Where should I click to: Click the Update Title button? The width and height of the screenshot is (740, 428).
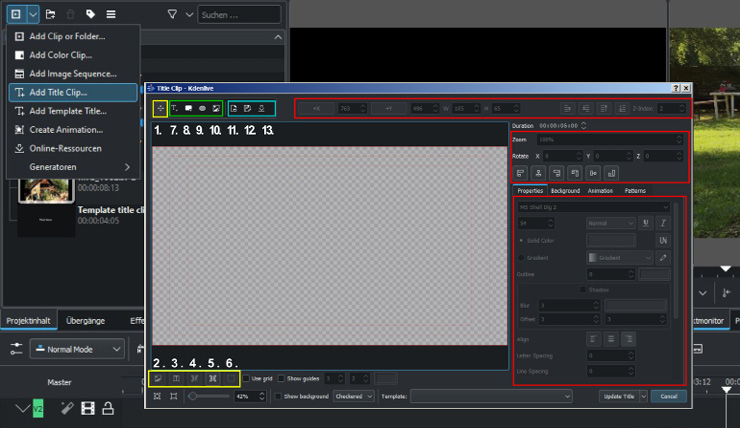click(x=618, y=396)
